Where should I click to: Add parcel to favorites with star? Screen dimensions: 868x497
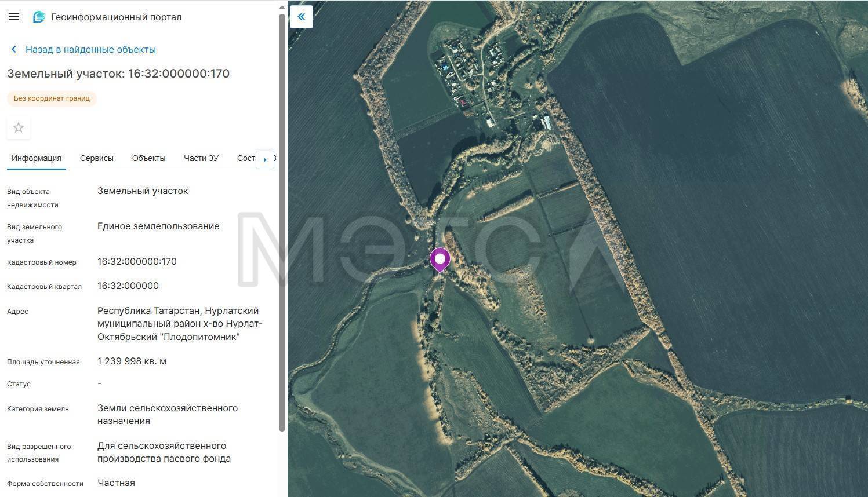point(19,128)
